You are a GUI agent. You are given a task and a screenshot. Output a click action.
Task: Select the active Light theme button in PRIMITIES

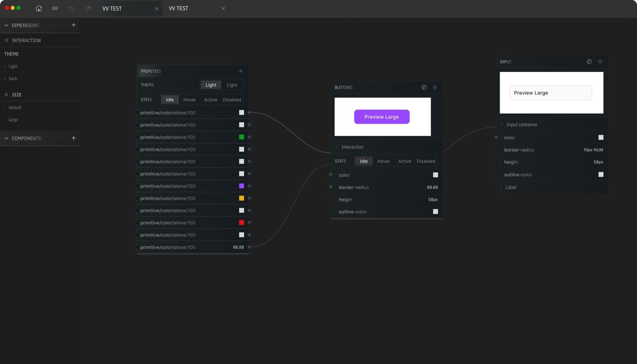[211, 85]
